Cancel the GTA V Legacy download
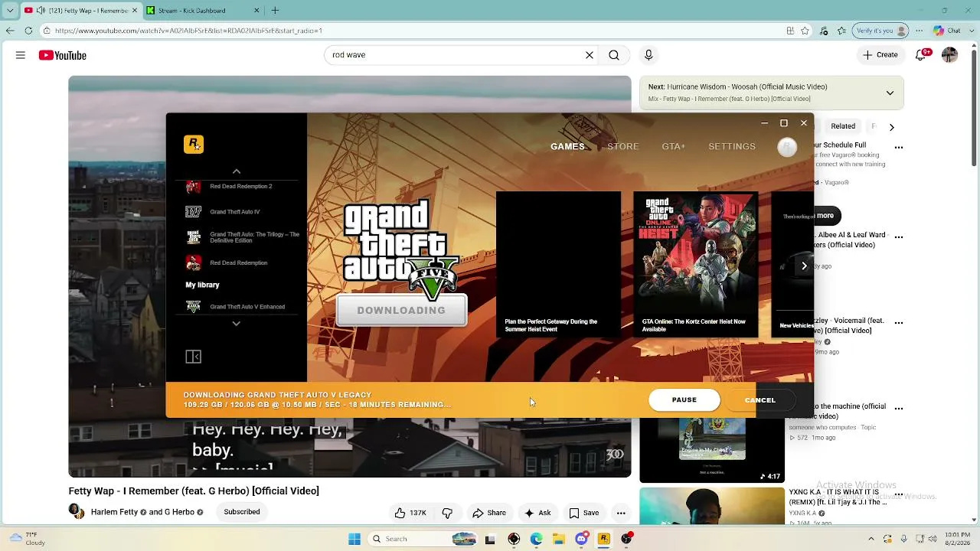This screenshot has height=551, width=980. 760,400
